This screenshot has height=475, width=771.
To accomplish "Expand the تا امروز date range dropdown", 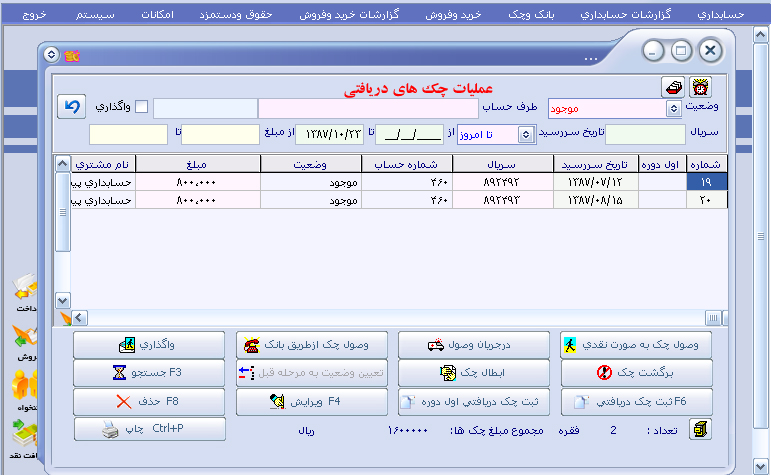I will click(526, 134).
